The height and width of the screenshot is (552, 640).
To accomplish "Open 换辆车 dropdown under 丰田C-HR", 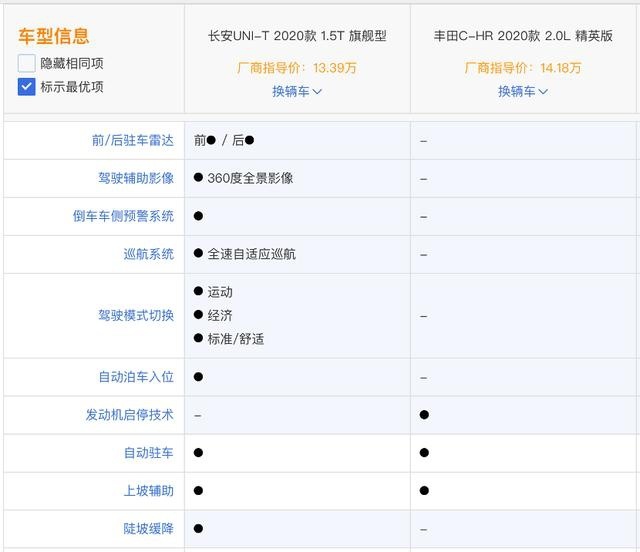I will [523, 91].
